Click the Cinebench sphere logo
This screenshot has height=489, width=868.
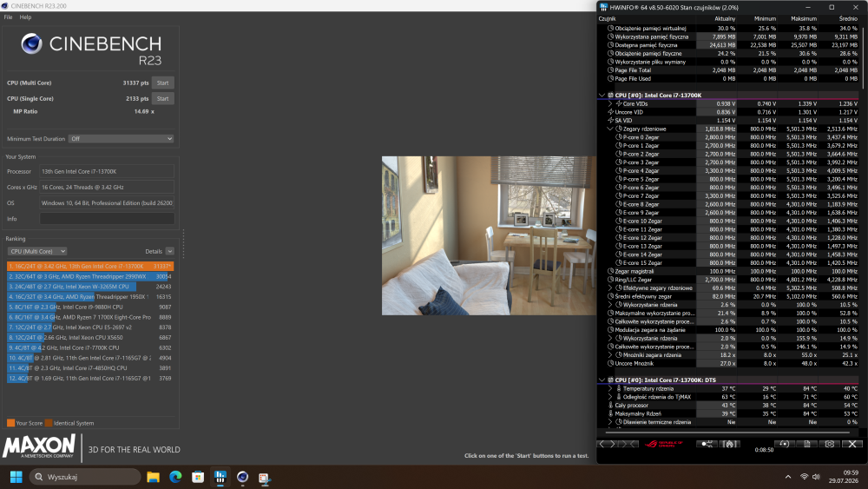pyautogui.click(x=31, y=43)
